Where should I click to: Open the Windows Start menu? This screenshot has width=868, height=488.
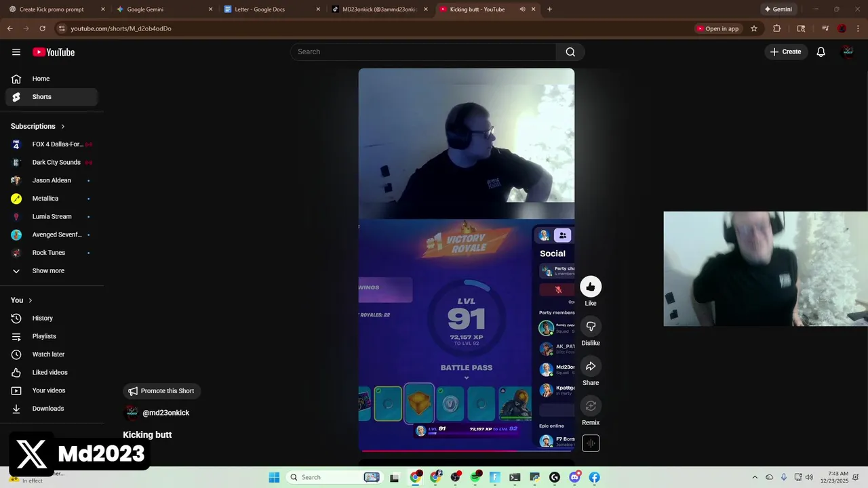click(x=274, y=477)
